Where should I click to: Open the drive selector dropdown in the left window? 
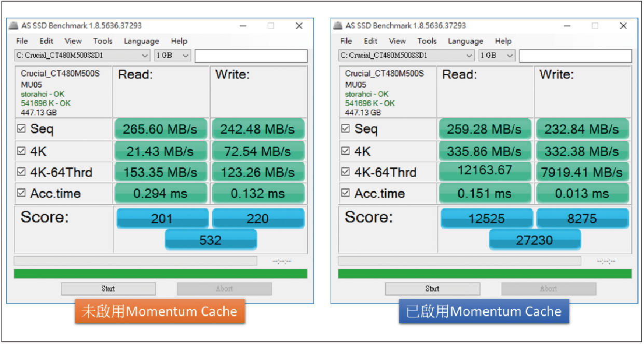pyautogui.click(x=83, y=55)
